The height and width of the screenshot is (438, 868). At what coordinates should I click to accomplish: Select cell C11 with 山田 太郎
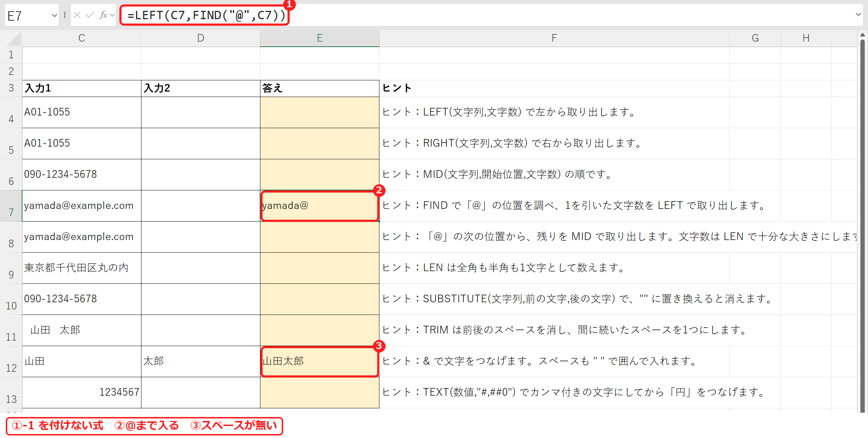coord(82,330)
